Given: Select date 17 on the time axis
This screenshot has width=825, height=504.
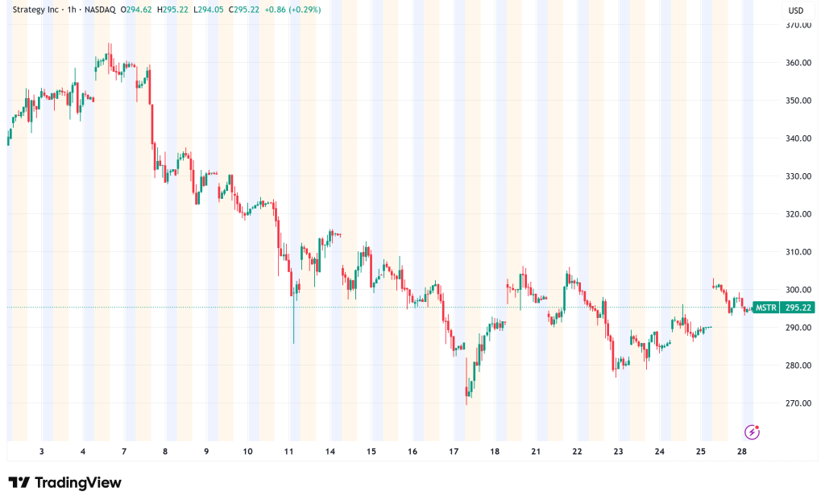Looking at the screenshot, I should 454,452.
